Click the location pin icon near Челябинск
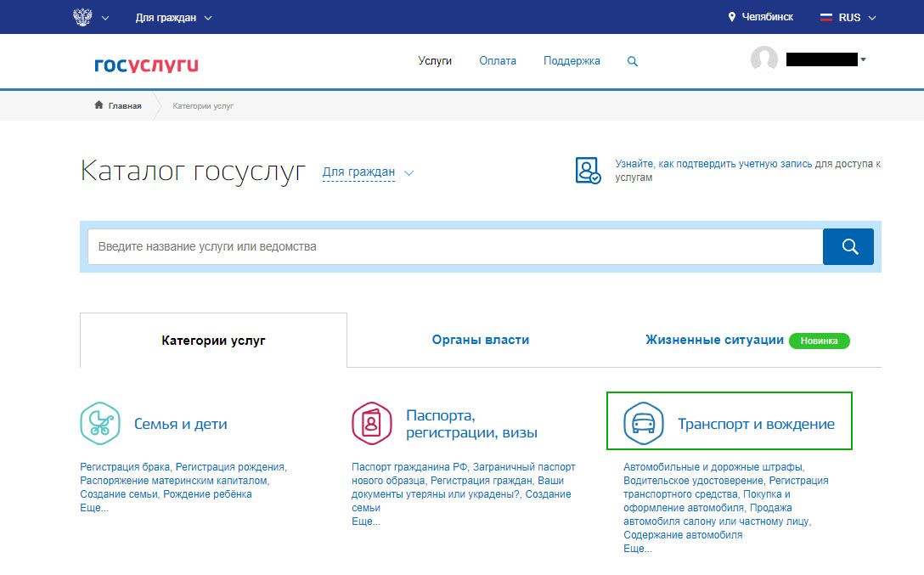 [x=731, y=17]
